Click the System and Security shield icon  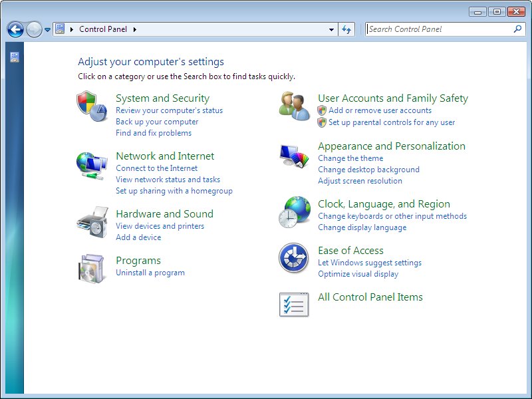point(92,106)
